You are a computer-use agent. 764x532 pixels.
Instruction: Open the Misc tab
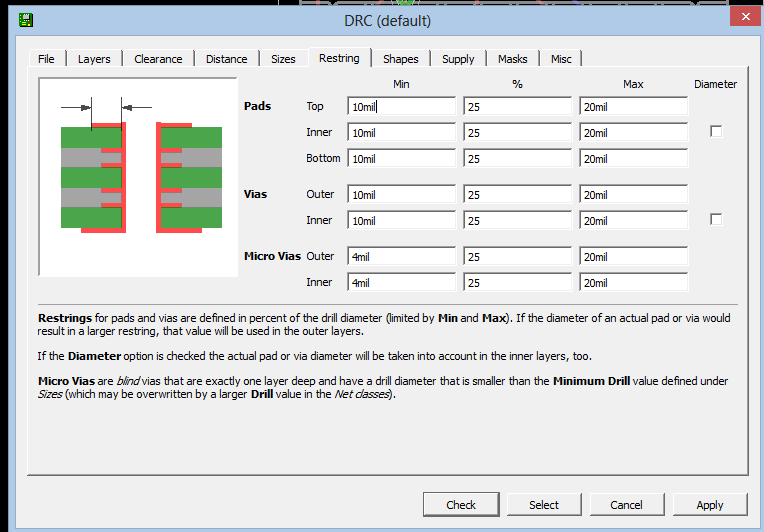(561, 59)
